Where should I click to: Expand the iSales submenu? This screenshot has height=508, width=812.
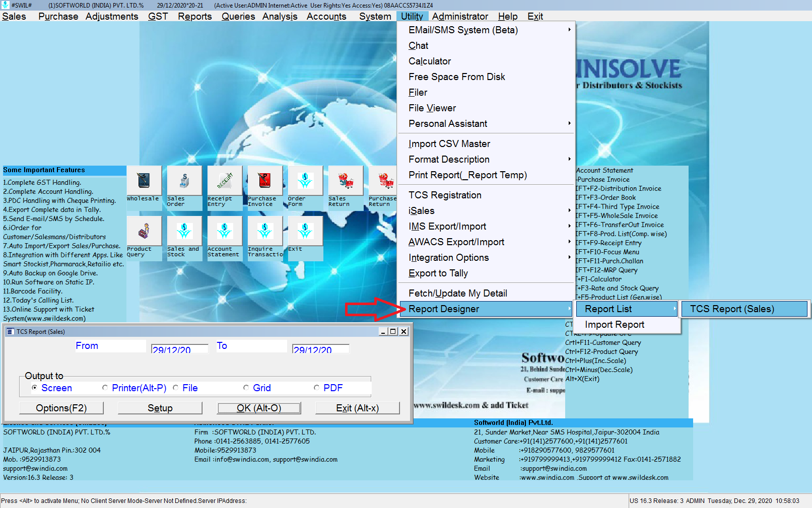[486, 210]
